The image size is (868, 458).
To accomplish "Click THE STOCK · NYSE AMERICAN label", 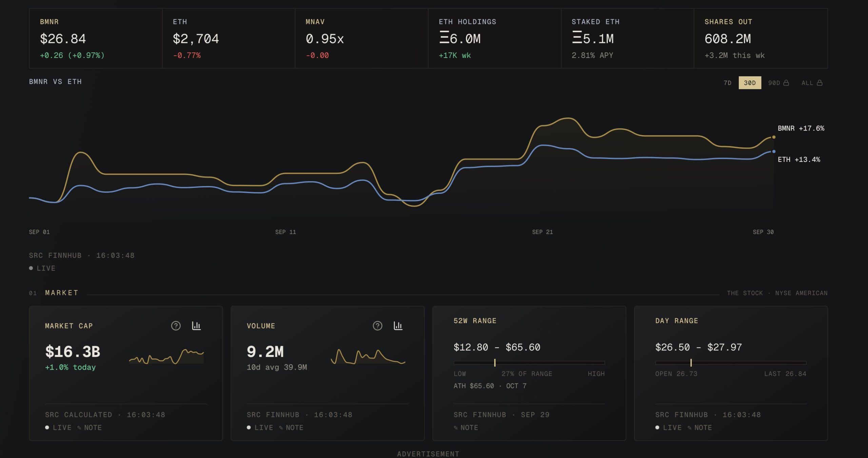I will 777,293.
